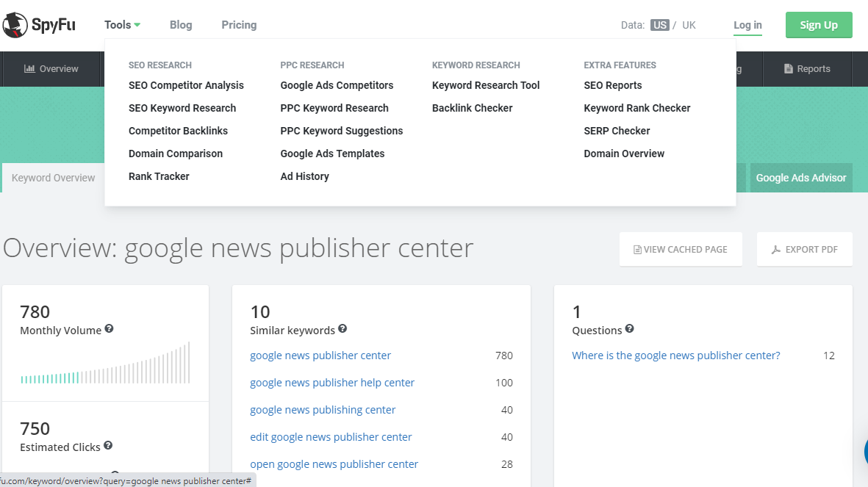868x487 pixels.
Task: Open Google Ads Templates
Action: [332, 154]
